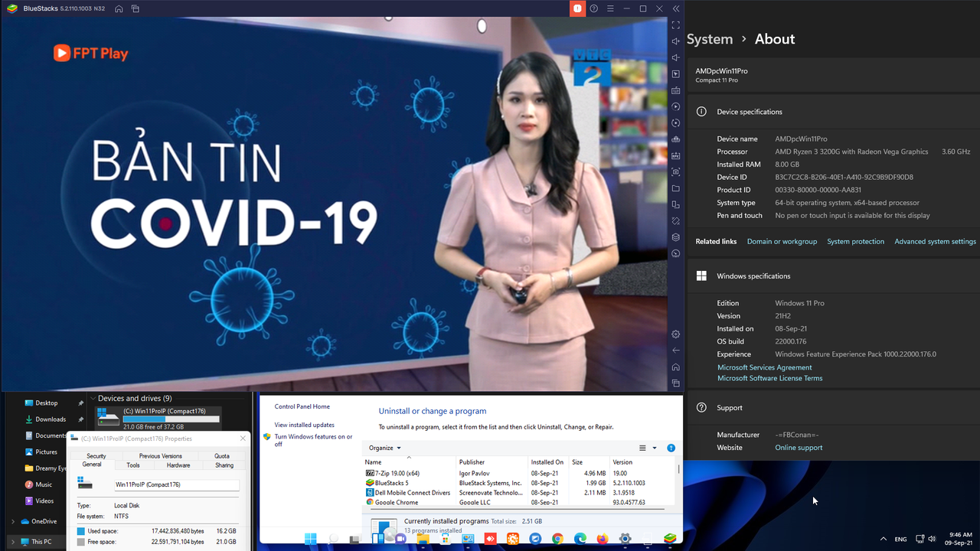
Task: Expand the This PC tree node arrow
Action: [12, 542]
